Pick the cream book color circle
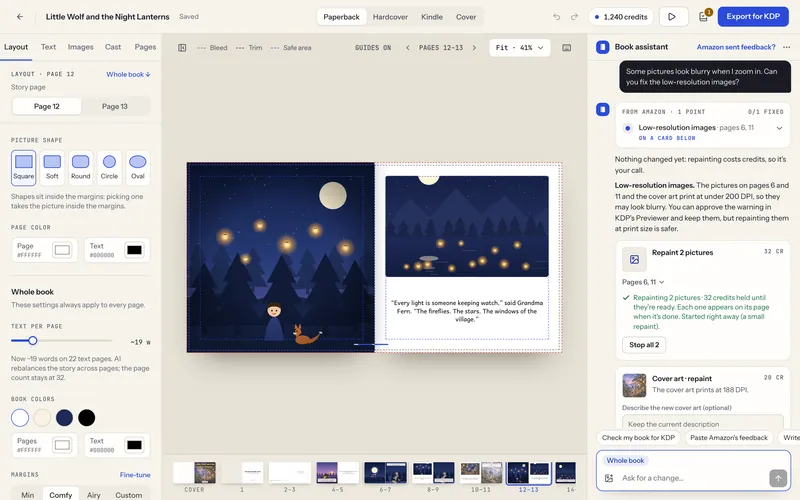Viewport: 800px width, 500px height. pos(42,417)
